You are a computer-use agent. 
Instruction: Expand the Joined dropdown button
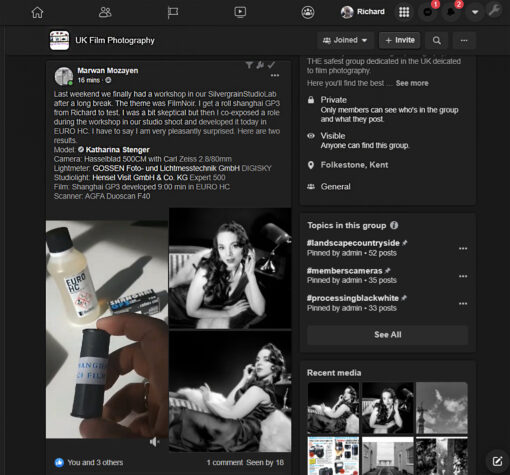(345, 40)
